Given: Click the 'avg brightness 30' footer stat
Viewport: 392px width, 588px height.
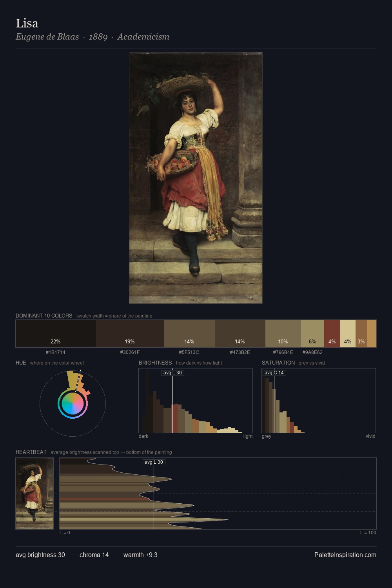Looking at the screenshot, I should [40, 555].
